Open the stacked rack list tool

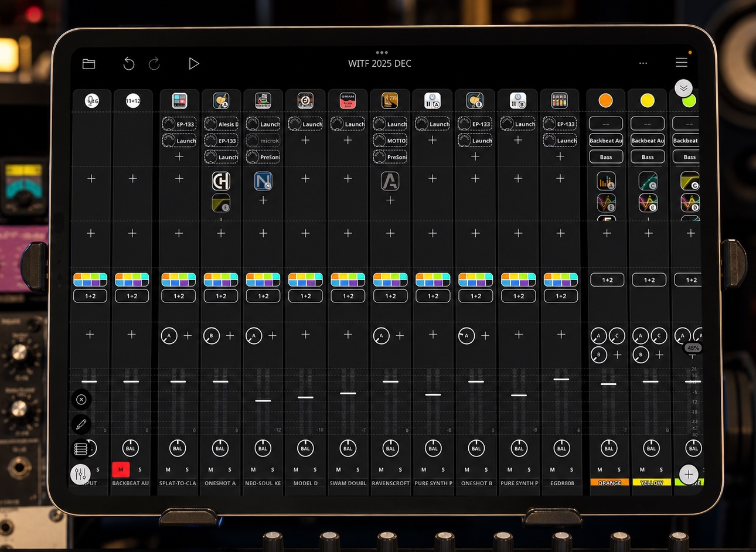tap(81, 449)
